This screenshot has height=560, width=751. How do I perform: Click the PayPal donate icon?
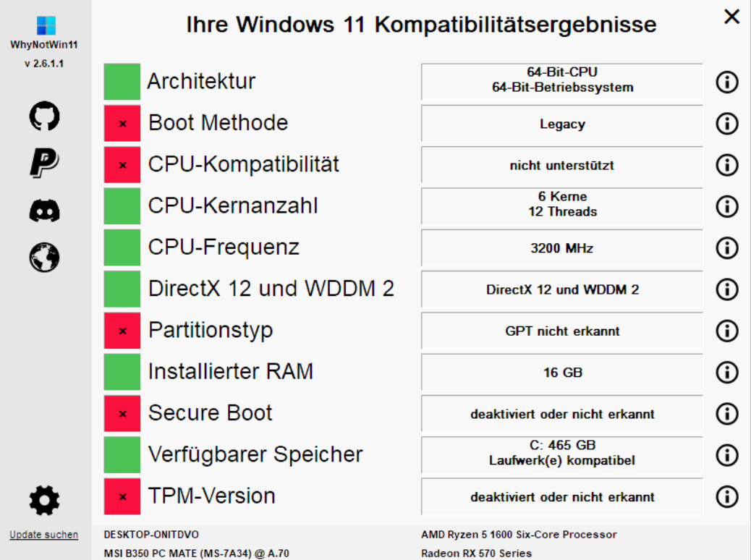pos(45,163)
